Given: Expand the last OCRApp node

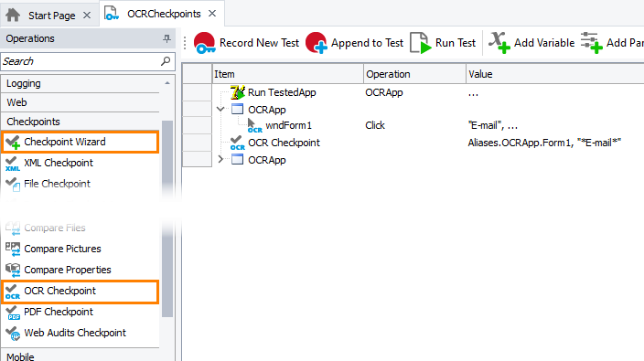Looking at the screenshot, I should (220, 159).
